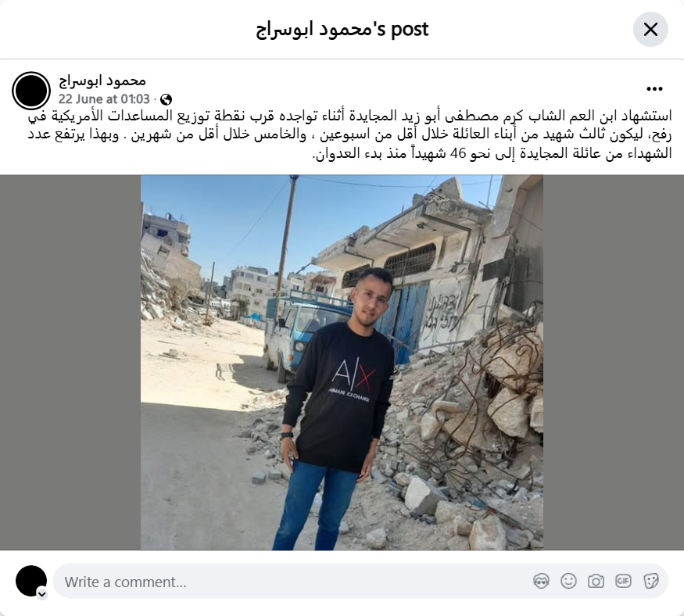Click the gray area left of the photo

70,363
